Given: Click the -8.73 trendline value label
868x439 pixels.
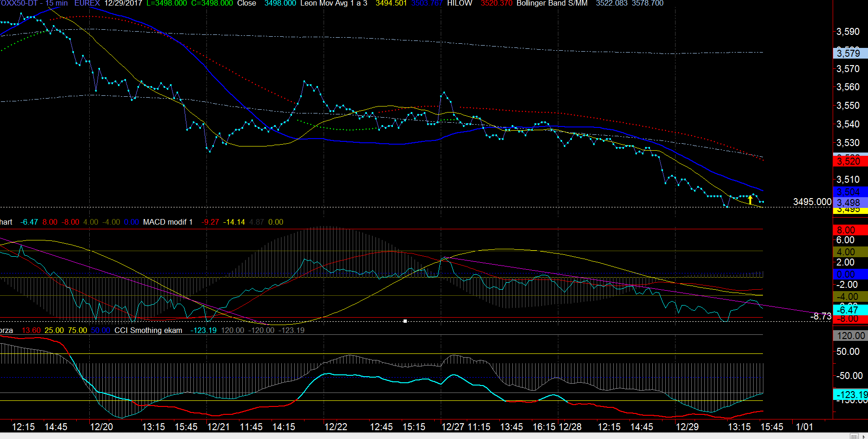Looking at the screenshot, I should point(821,316).
